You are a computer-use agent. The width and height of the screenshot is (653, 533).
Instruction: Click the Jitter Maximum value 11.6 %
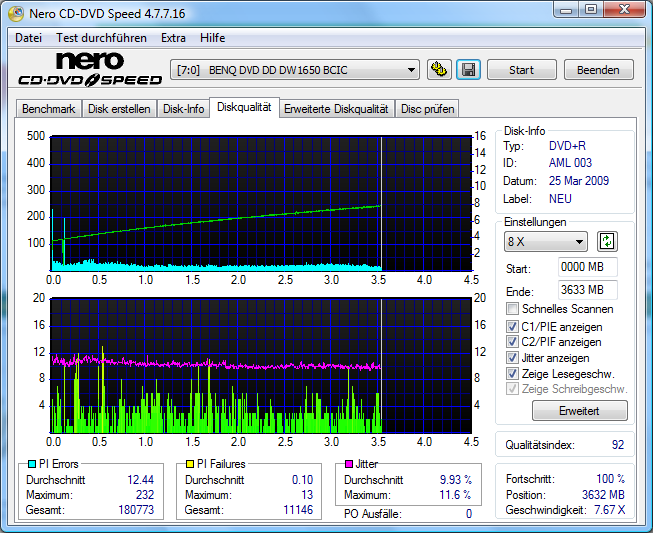click(x=456, y=495)
